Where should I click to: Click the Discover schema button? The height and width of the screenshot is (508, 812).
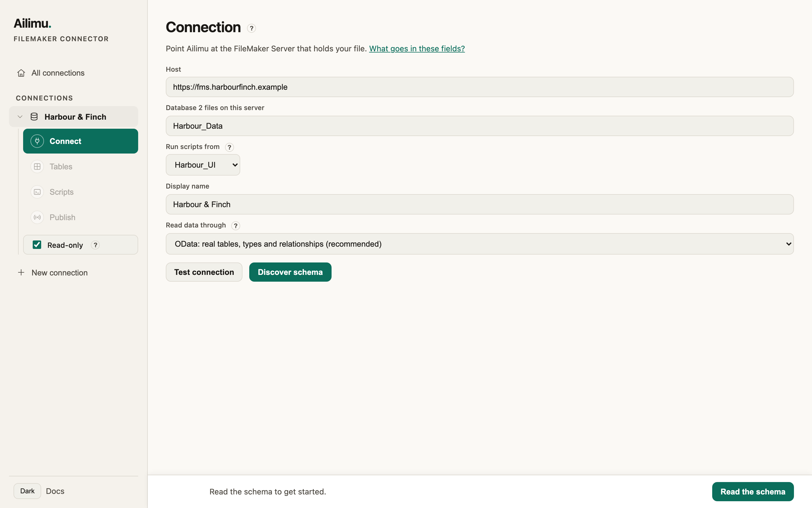290,272
